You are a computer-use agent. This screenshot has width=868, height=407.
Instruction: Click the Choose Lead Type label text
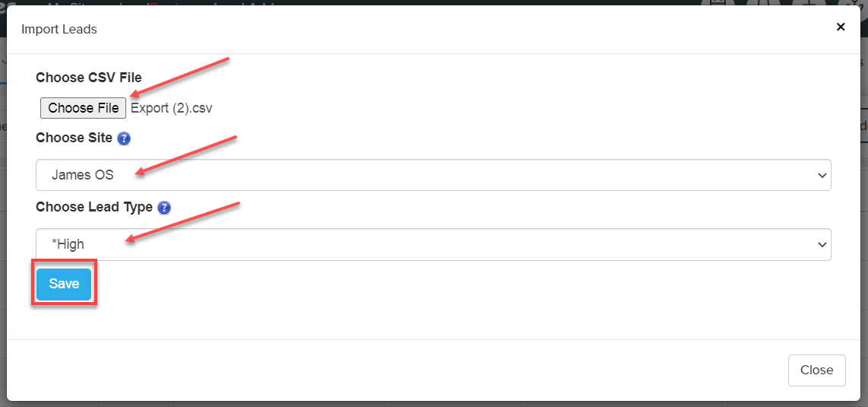[x=94, y=207]
